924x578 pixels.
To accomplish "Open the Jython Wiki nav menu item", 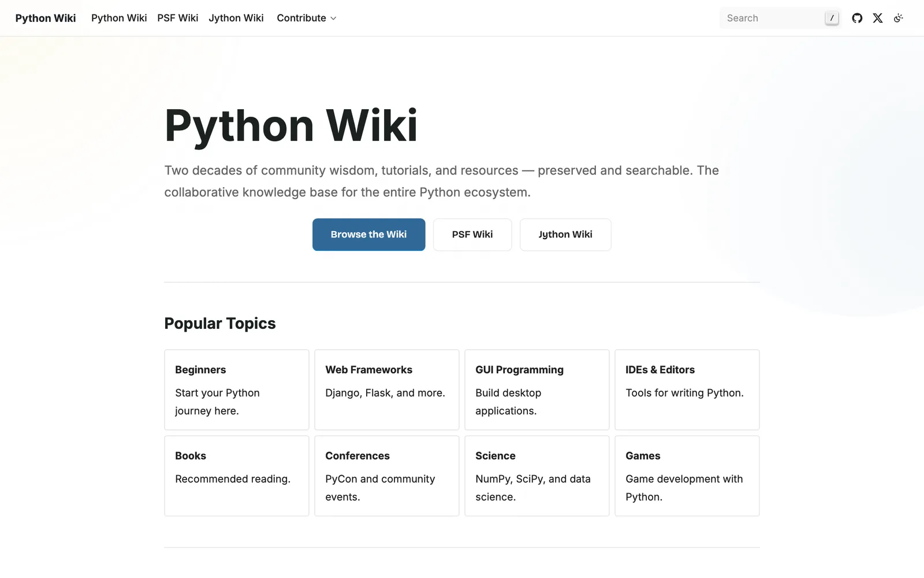I will (x=236, y=18).
